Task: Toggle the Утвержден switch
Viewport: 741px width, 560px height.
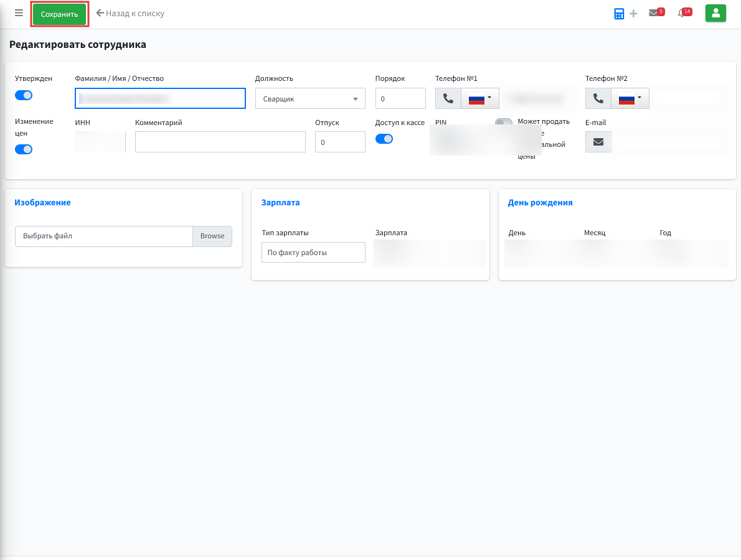Action: click(x=24, y=95)
